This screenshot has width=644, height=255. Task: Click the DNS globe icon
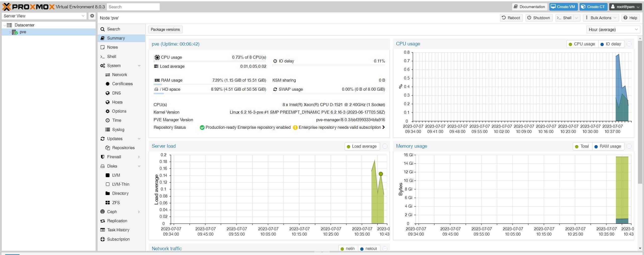(108, 93)
